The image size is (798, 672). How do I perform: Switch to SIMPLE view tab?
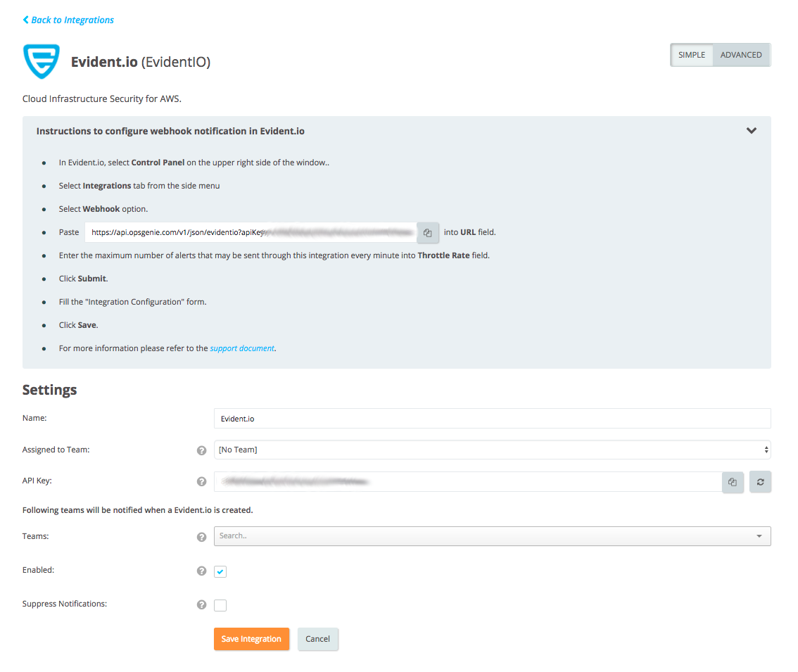(692, 55)
